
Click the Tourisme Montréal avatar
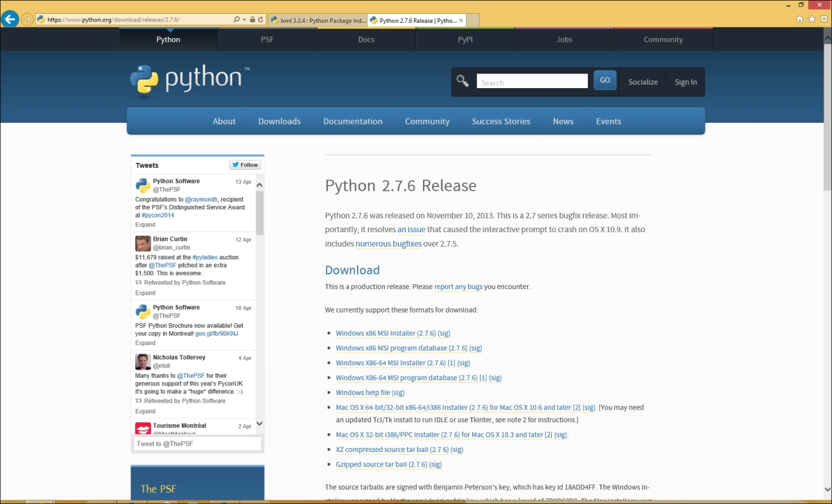(x=143, y=429)
